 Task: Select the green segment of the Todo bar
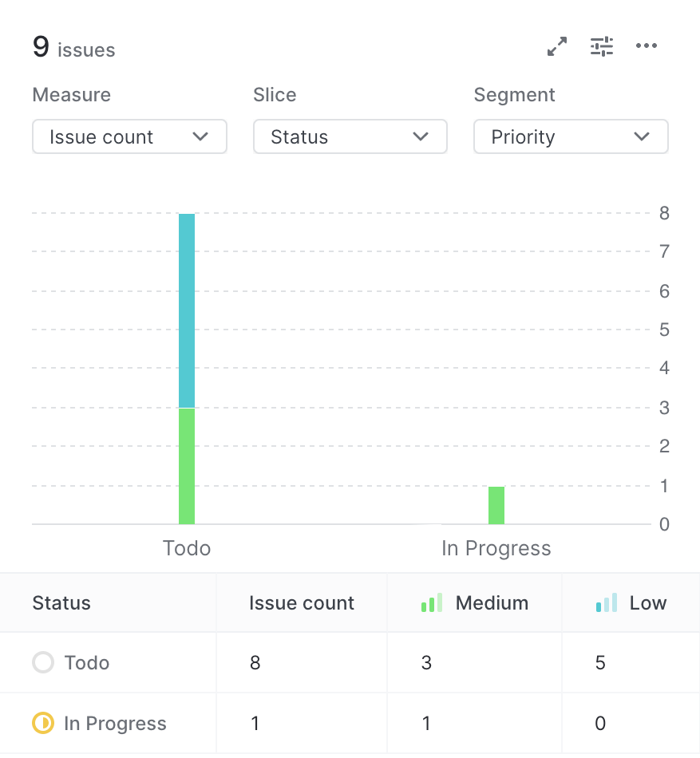[x=187, y=465]
